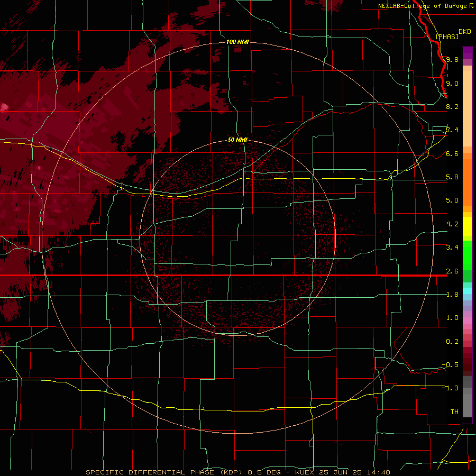Select the 1.0 value on the scale
Screen dimensions: 476x476
tap(452, 318)
